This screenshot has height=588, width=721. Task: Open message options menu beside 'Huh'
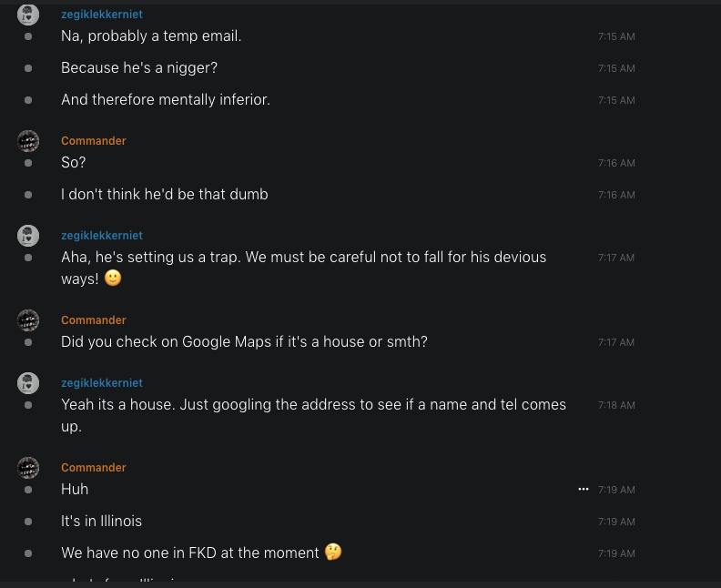click(583, 490)
